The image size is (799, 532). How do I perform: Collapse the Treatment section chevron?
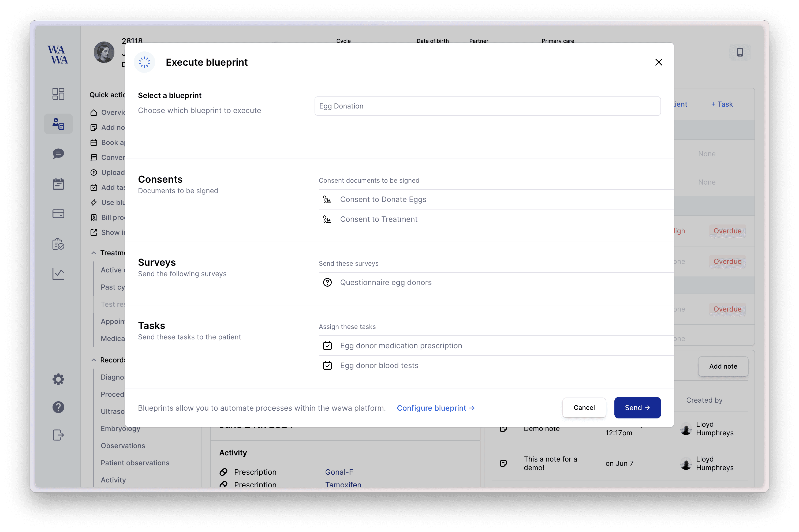click(94, 253)
